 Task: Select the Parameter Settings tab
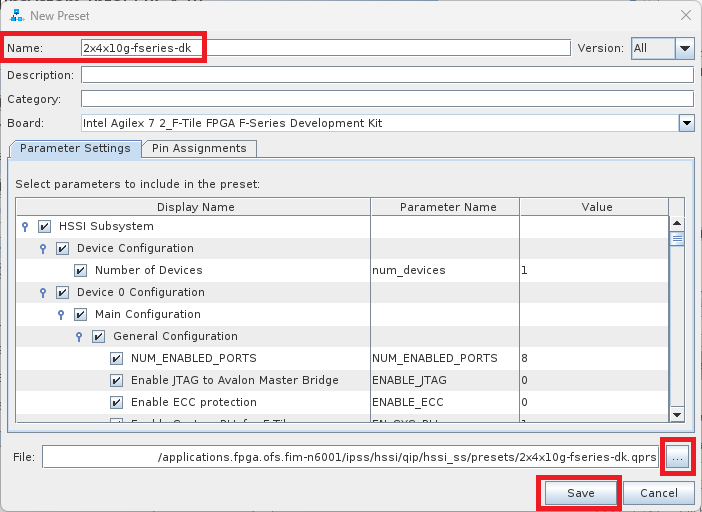75,148
